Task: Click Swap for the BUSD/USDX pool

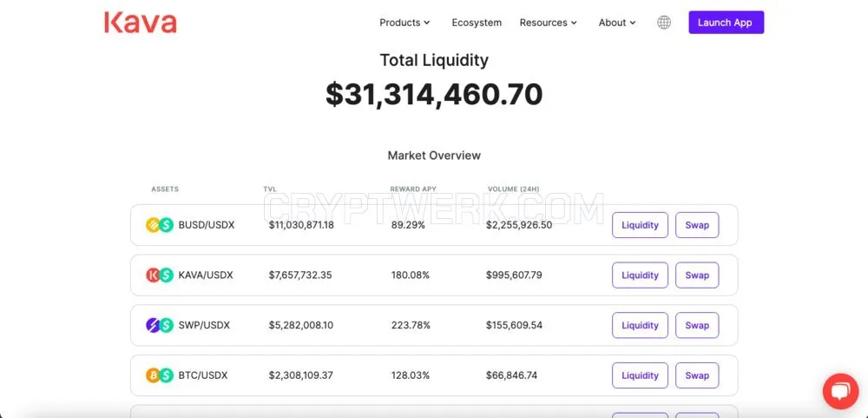Action: tap(697, 225)
